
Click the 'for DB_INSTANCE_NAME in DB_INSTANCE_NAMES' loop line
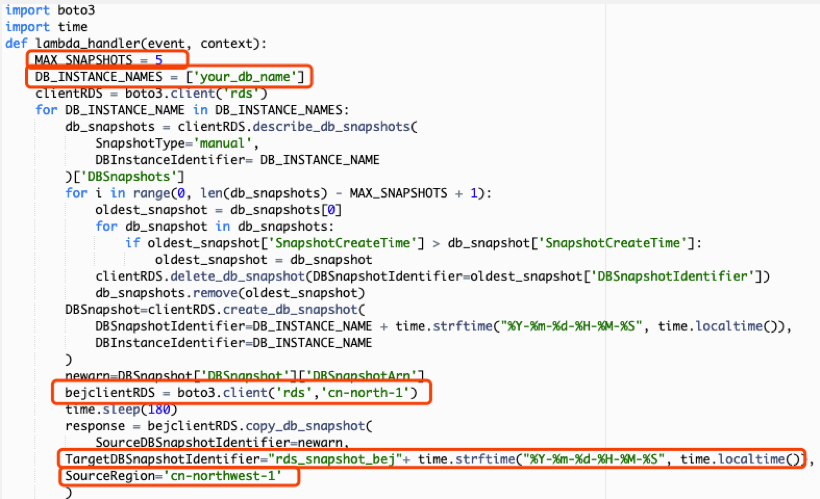click(x=190, y=110)
